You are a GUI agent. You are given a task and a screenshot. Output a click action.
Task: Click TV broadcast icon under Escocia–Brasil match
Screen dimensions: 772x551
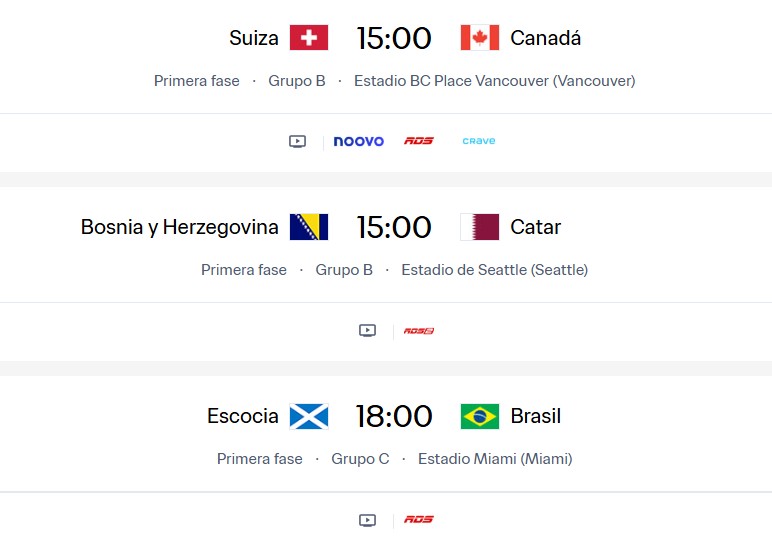click(x=367, y=520)
